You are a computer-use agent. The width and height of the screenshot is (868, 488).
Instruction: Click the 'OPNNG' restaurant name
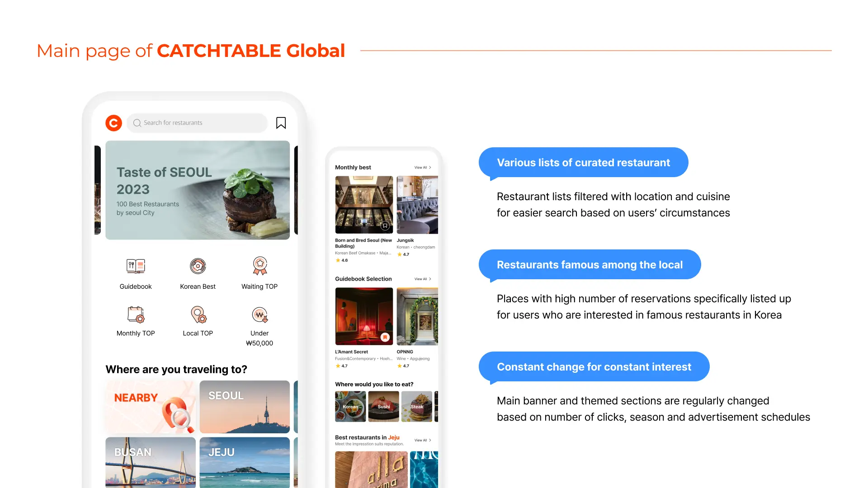coord(405,352)
